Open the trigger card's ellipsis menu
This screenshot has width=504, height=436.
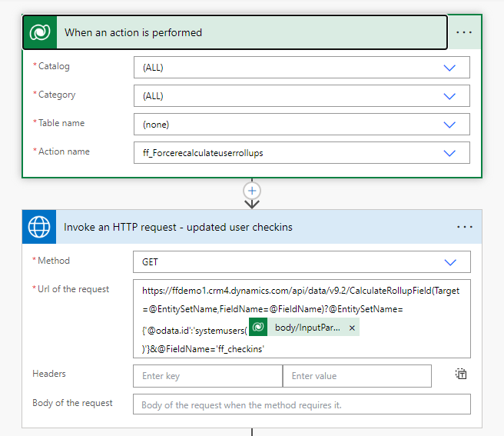tap(464, 32)
